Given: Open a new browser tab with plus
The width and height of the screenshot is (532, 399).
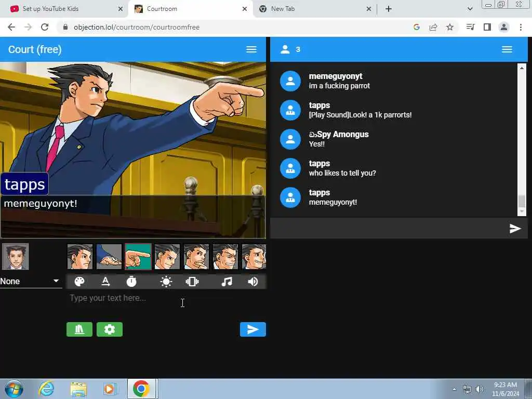Looking at the screenshot, I should (389, 9).
